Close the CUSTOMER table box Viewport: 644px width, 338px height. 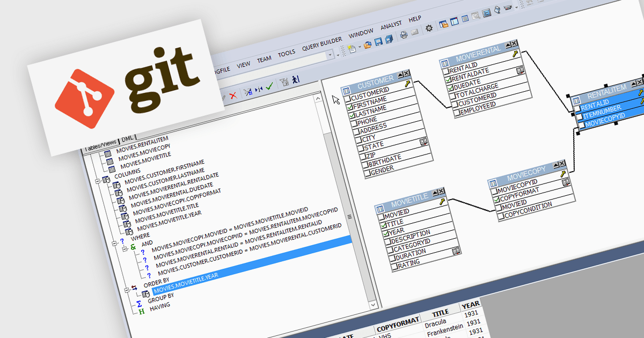(x=406, y=74)
